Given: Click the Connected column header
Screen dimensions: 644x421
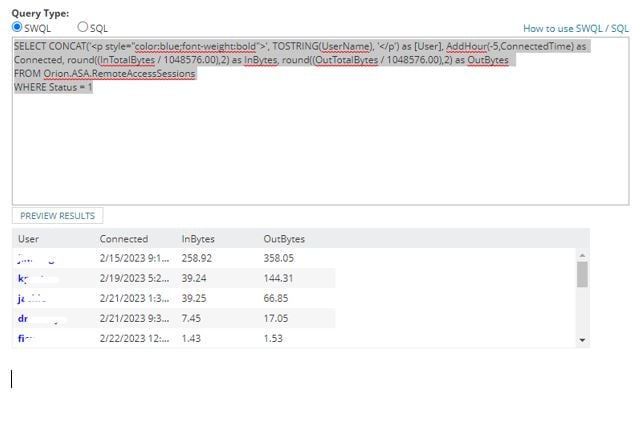Looking at the screenshot, I should [x=124, y=239].
